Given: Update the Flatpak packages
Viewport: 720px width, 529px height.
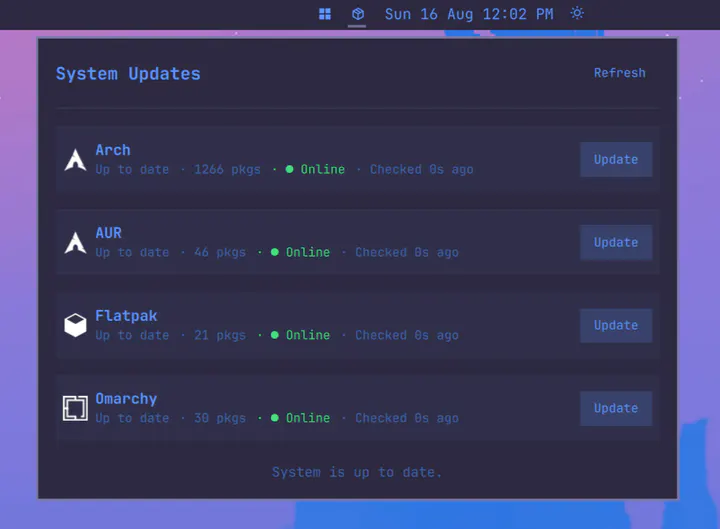Looking at the screenshot, I should click(x=616, y=325).
